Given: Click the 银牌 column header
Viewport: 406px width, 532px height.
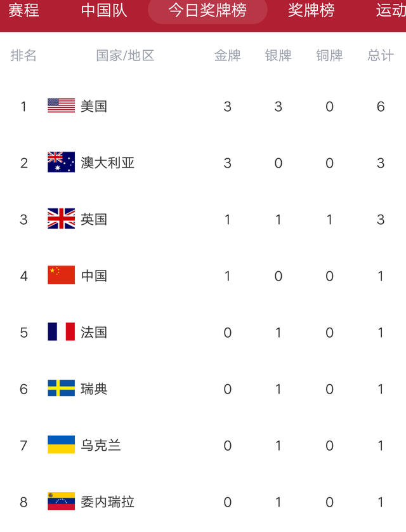Looking at the screenshot, I should 278,55.
